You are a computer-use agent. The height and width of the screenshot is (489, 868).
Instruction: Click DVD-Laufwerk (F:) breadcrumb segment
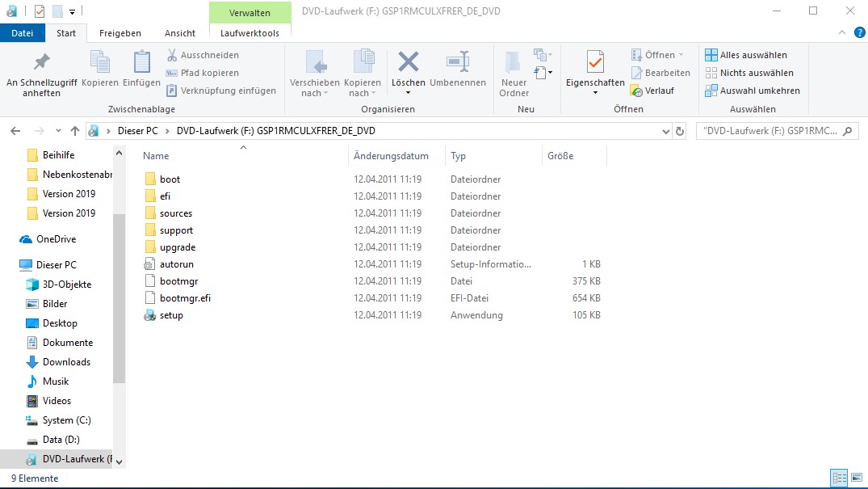(x=275, y=131)
